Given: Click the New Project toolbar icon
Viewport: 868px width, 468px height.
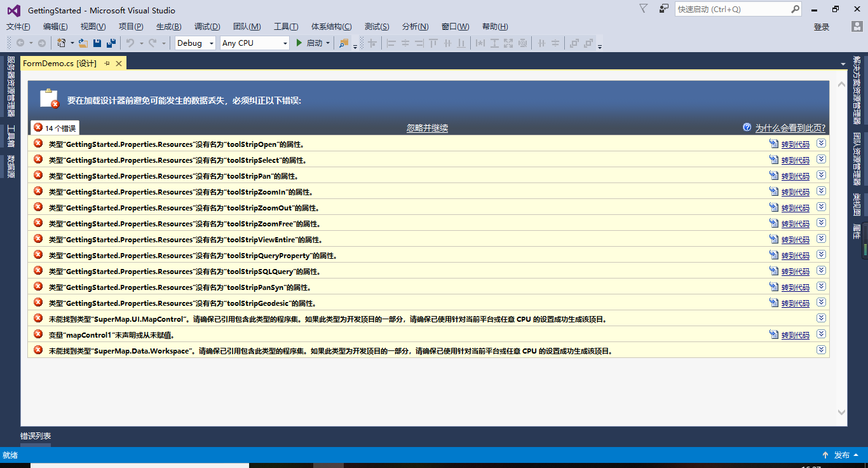Looking at the screenshot, I should pyautogui.click(x=61, y=43).
